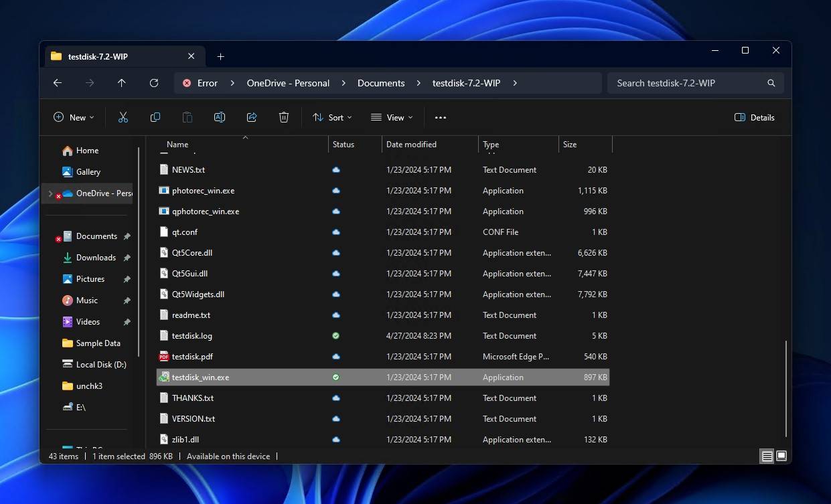Click the testdisk.pdf PDF icon
The height and width of the screenshot is (504, 831).
click(x=164, y=357)
